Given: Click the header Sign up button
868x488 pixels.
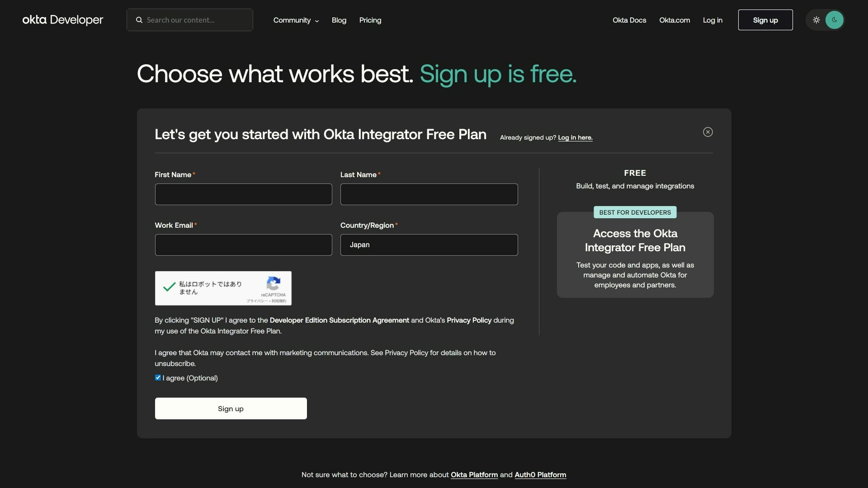Looking at the screenshot, I should [765, 20].
